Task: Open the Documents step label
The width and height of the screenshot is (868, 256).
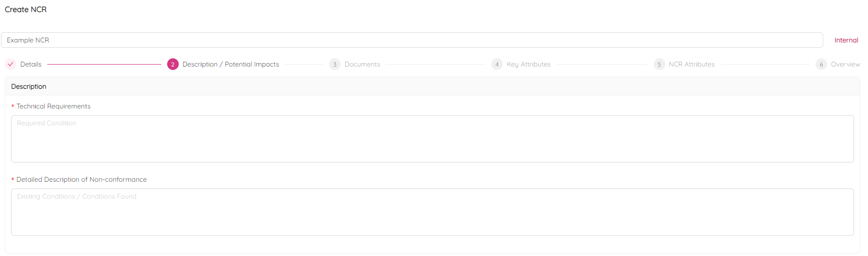Action: tap(362, 64)
